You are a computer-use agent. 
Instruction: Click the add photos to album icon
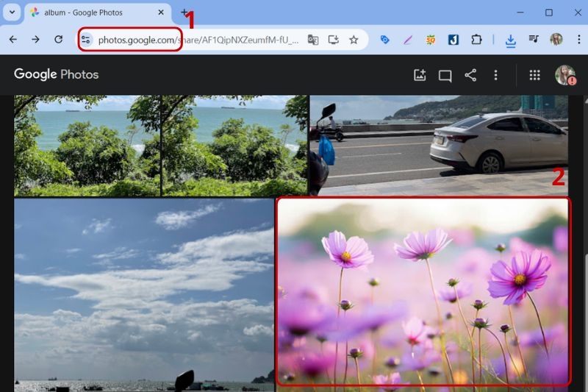(x=420, y=75)
